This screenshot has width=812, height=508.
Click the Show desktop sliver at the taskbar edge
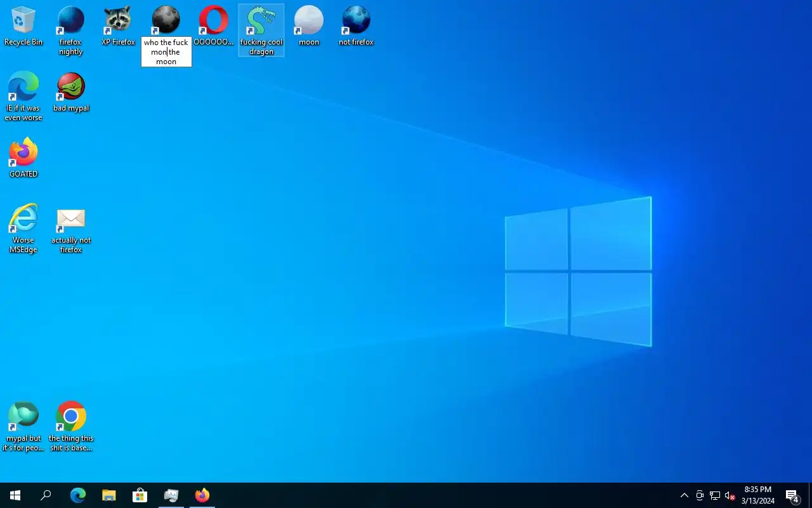click(810, 495)
